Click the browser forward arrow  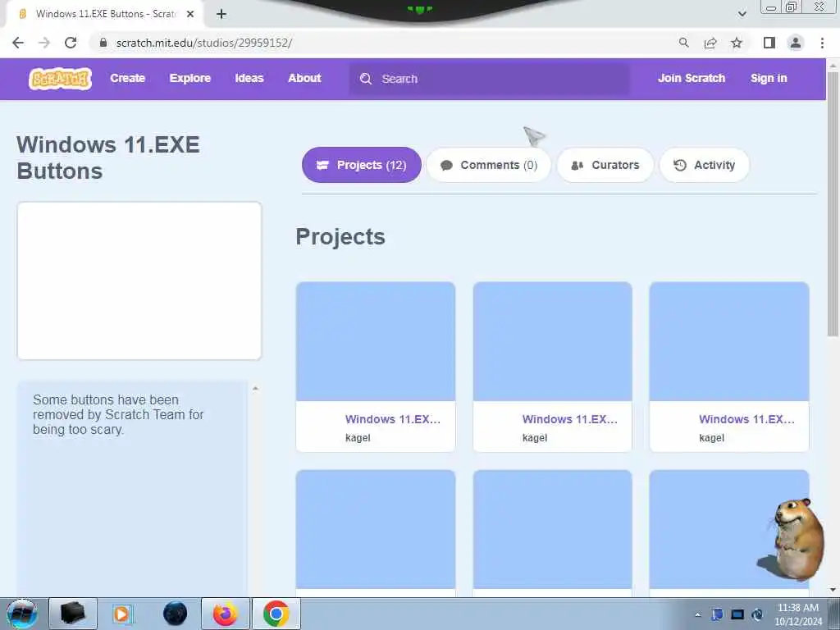click(44, 43)
